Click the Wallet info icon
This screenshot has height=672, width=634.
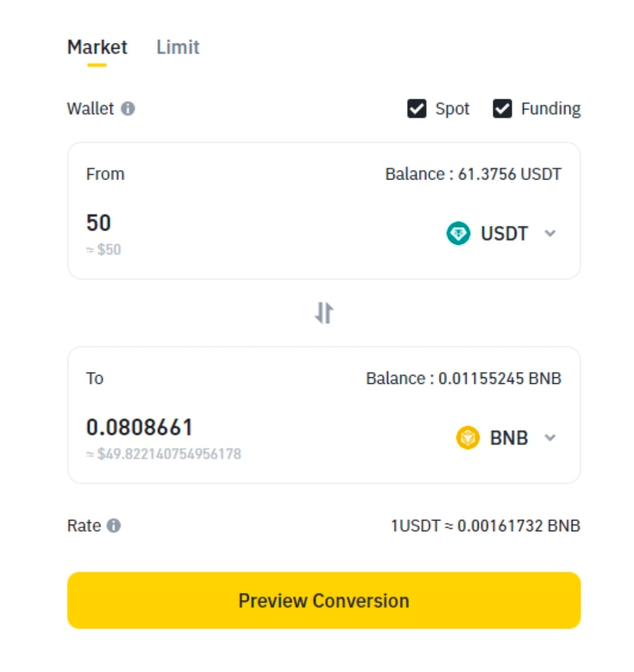click(x=128, y=109)
